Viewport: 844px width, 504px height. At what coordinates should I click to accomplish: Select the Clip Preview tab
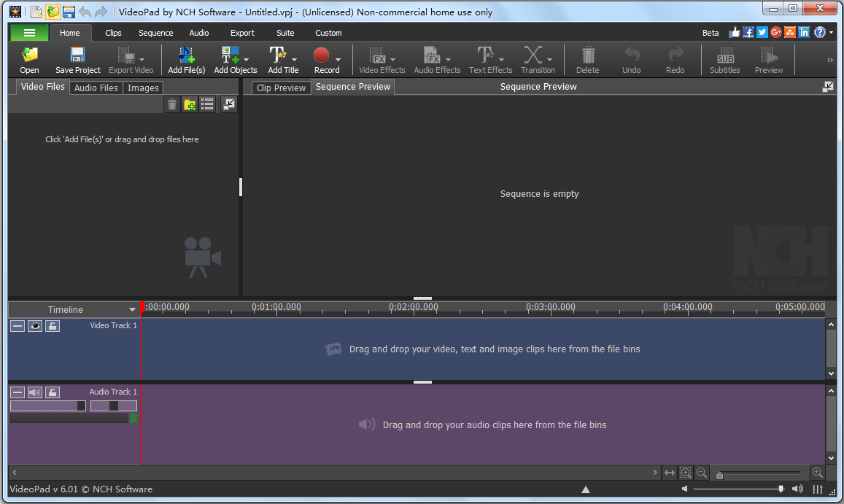pos(281,88)
